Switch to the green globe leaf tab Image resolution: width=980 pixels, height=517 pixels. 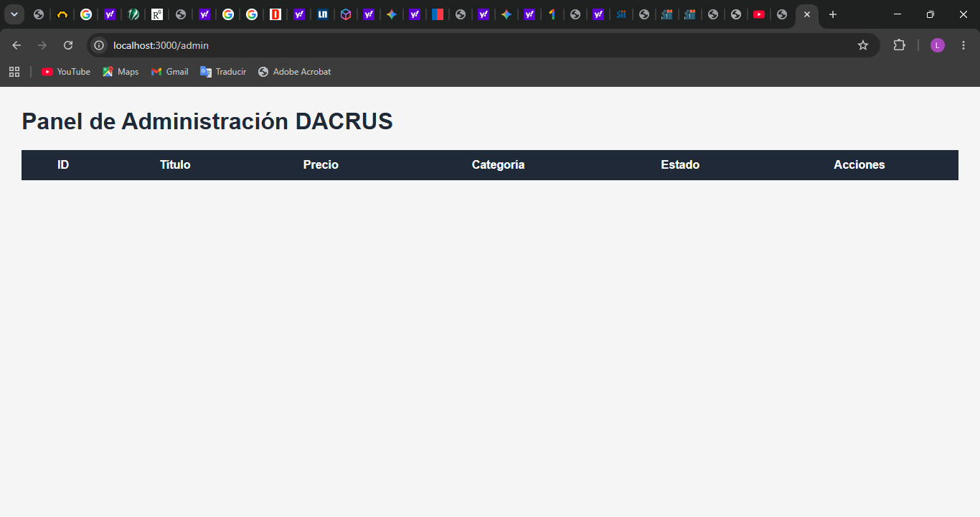(x=133, y=14)
